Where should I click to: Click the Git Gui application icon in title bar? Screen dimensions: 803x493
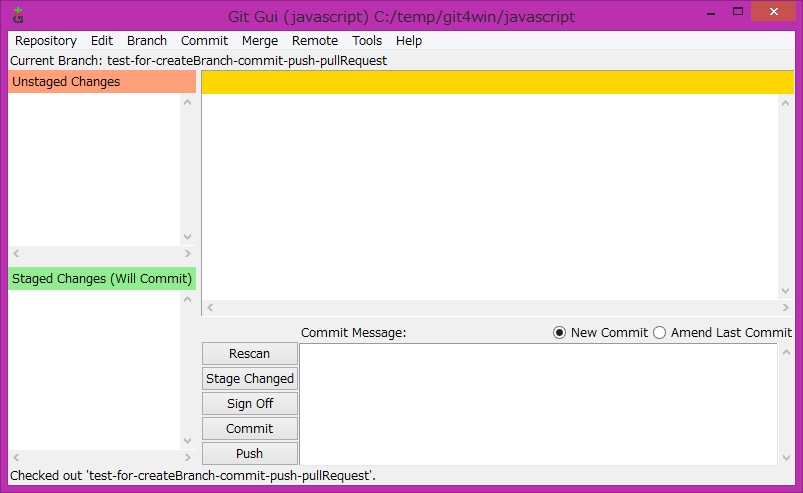[18, 15]
